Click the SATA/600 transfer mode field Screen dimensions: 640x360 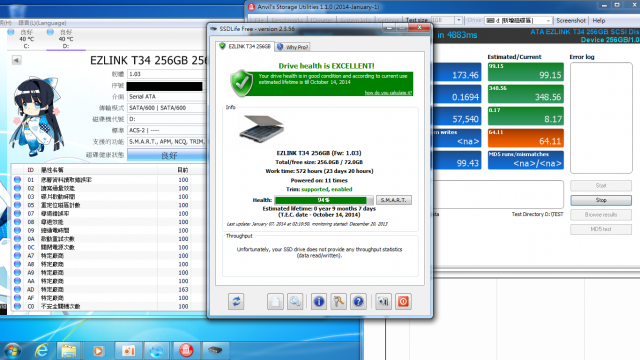tap(167, 108)
